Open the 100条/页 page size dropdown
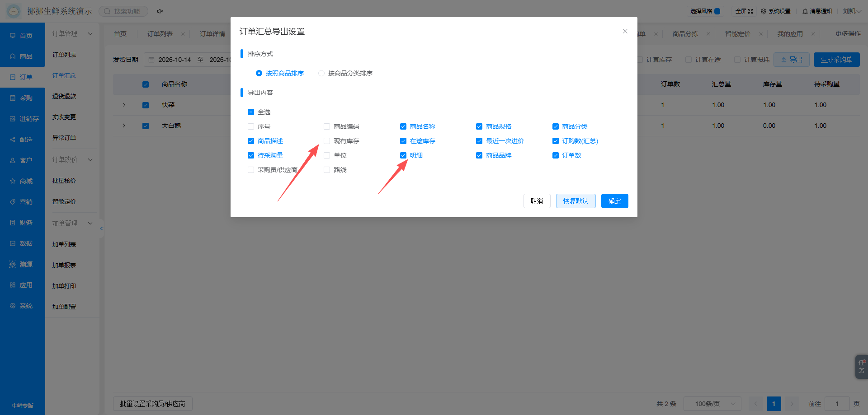The image size is (868, 415). [712, 404]
